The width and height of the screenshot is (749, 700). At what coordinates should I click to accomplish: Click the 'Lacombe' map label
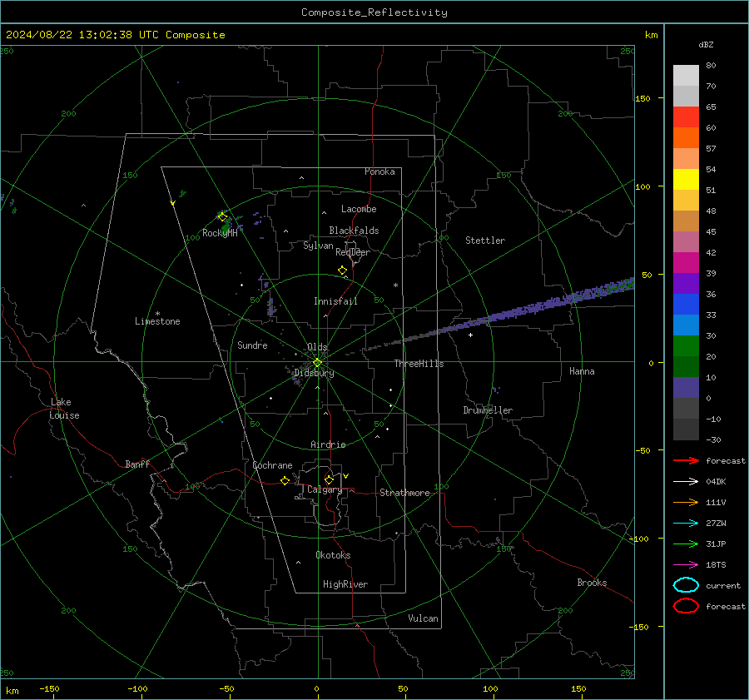click(359, 209)
